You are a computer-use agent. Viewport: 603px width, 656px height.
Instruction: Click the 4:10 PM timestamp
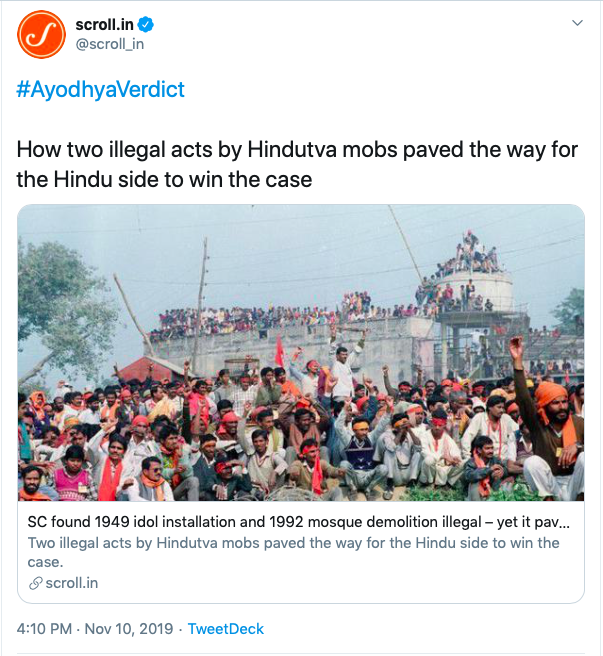pos(44,629)
